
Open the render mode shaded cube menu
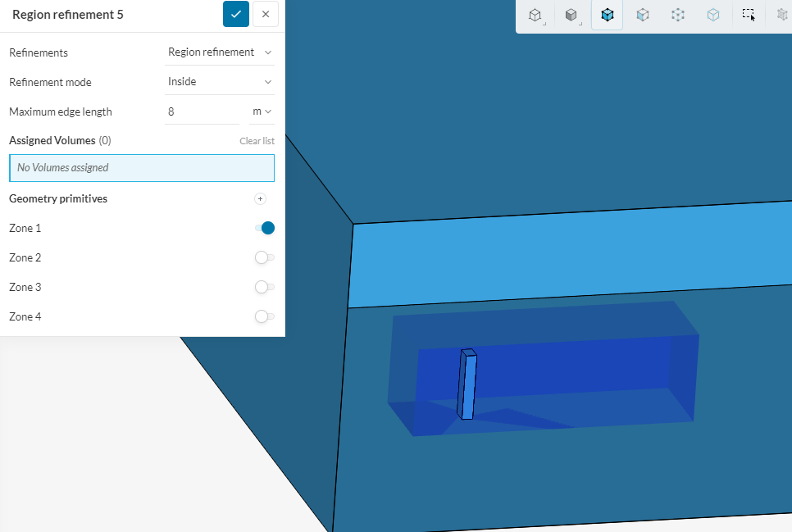[x=571, y=15]
